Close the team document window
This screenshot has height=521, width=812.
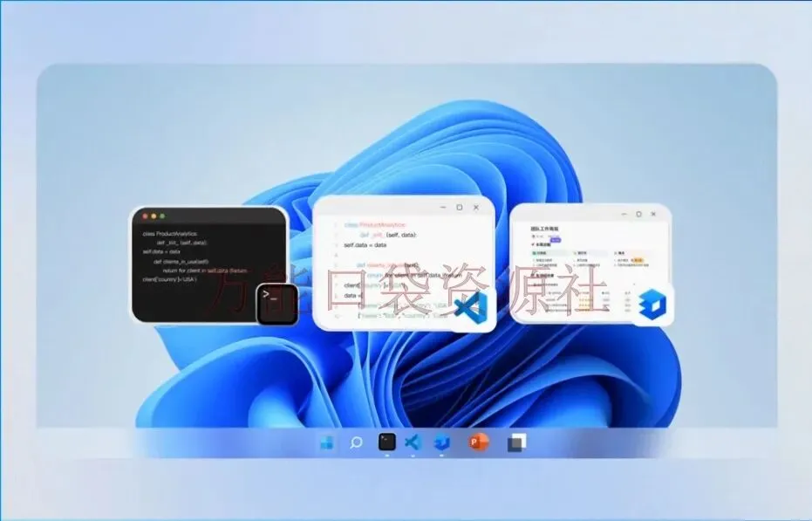(x=653, y=214)
